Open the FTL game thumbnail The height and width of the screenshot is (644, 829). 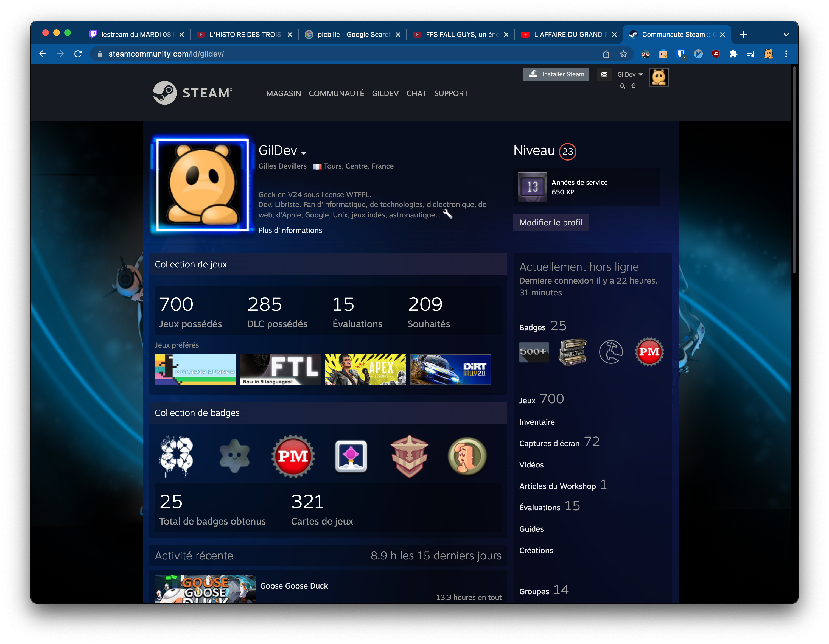tap(280, 369)
